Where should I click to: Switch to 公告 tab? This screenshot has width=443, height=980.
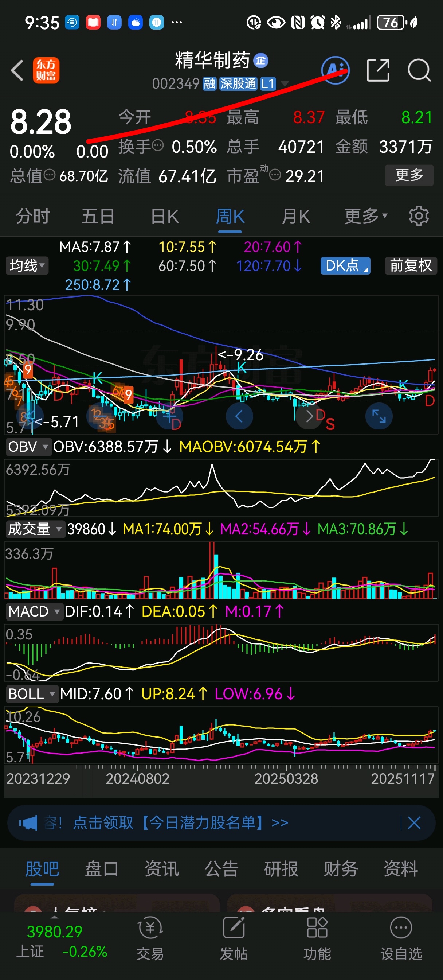pos(221,869)
